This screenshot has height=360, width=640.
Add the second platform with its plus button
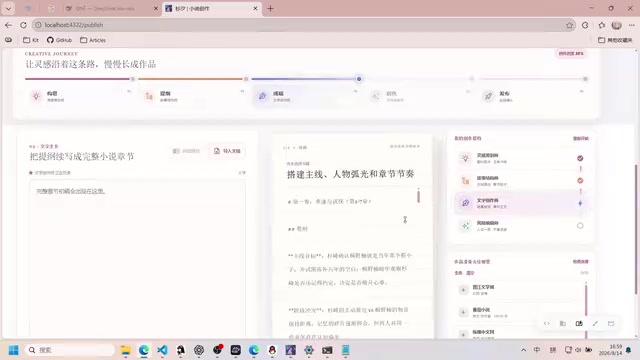[463, 312]
